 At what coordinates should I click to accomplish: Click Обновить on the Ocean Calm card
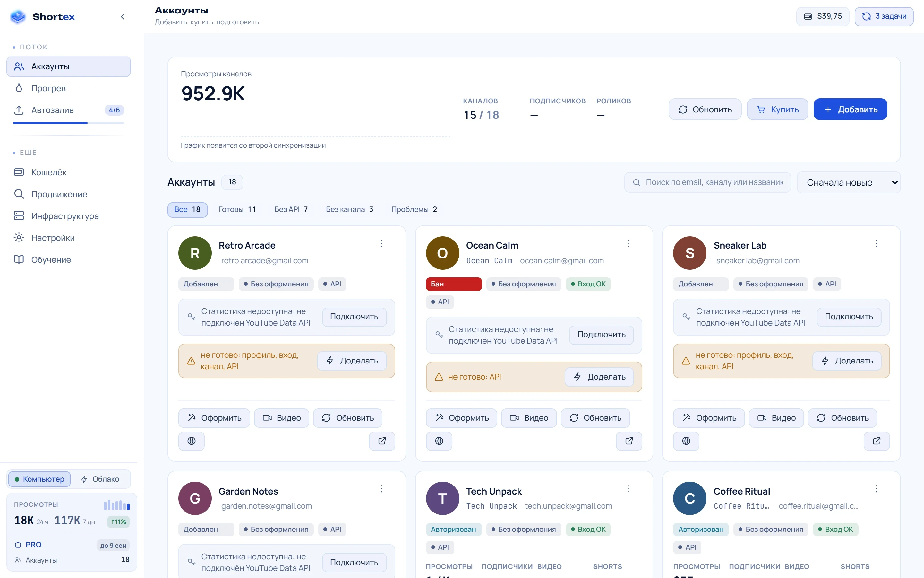point(595,418)
